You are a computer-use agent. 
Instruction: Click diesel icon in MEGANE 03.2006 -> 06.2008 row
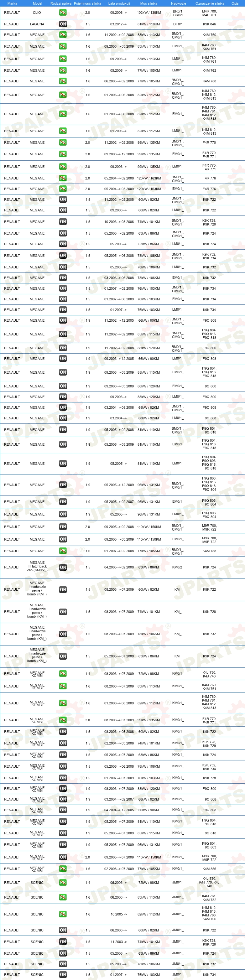63,278
